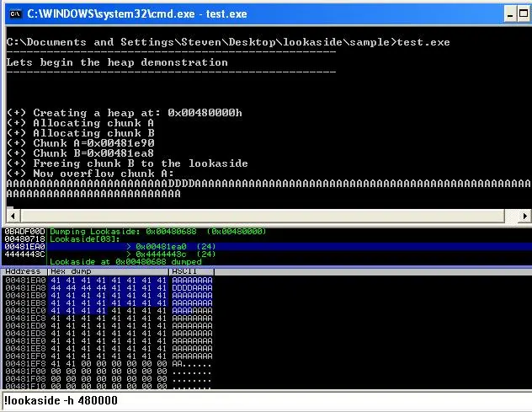
Task: Click the !lookaside command input field
Action: pos(266,401)
